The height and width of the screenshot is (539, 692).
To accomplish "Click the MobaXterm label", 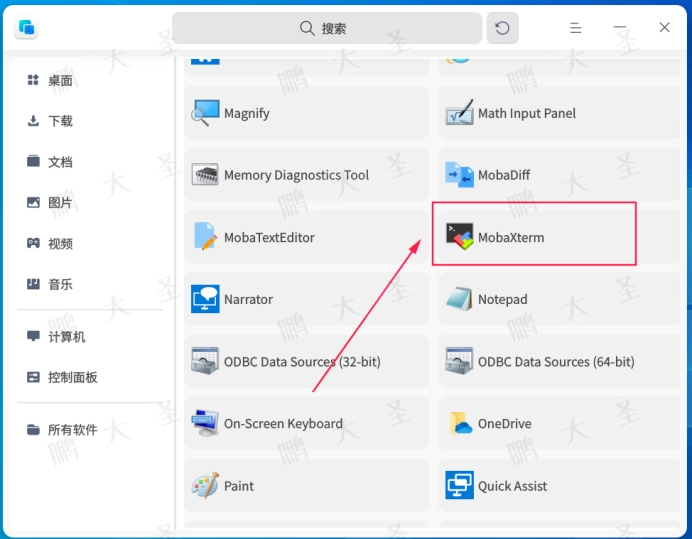I will (x=511, y=237).
